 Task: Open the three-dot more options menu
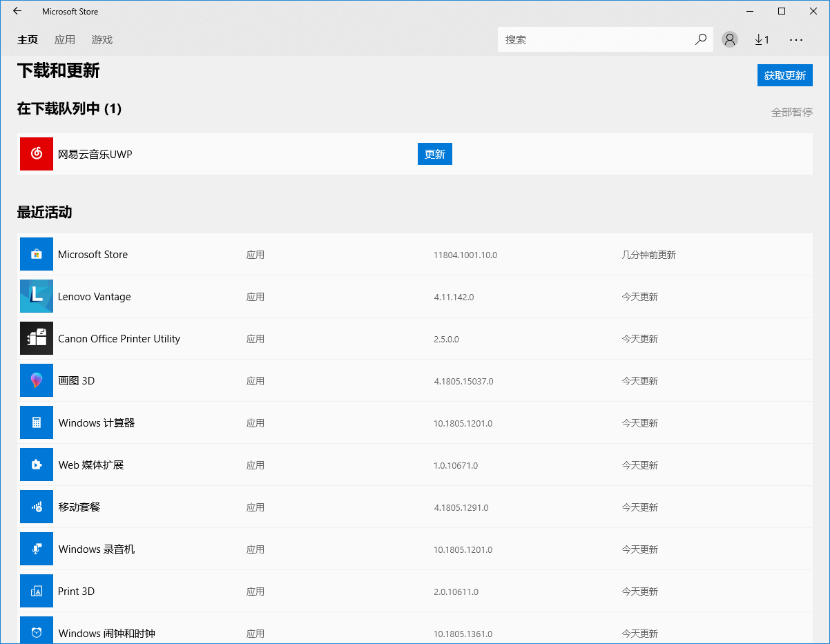click(x=796, y=39)
